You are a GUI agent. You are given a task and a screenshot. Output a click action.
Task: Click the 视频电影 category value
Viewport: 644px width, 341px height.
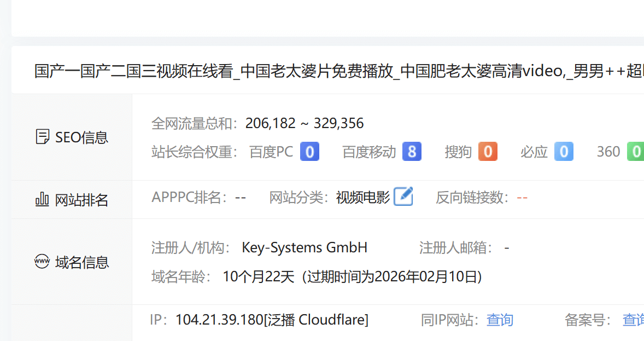[362, 198]
